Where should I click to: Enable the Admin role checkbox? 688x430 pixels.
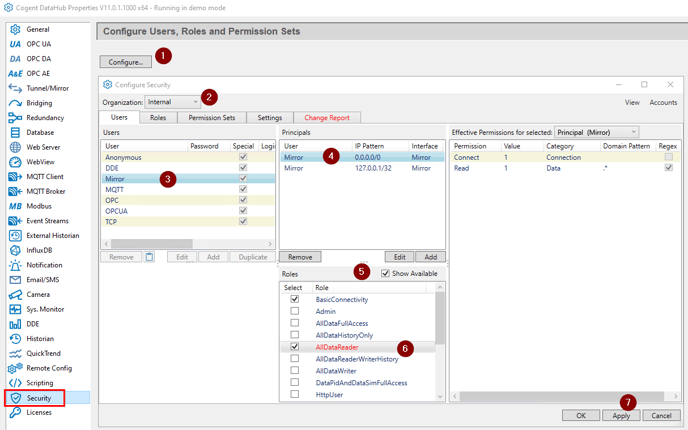294,311
